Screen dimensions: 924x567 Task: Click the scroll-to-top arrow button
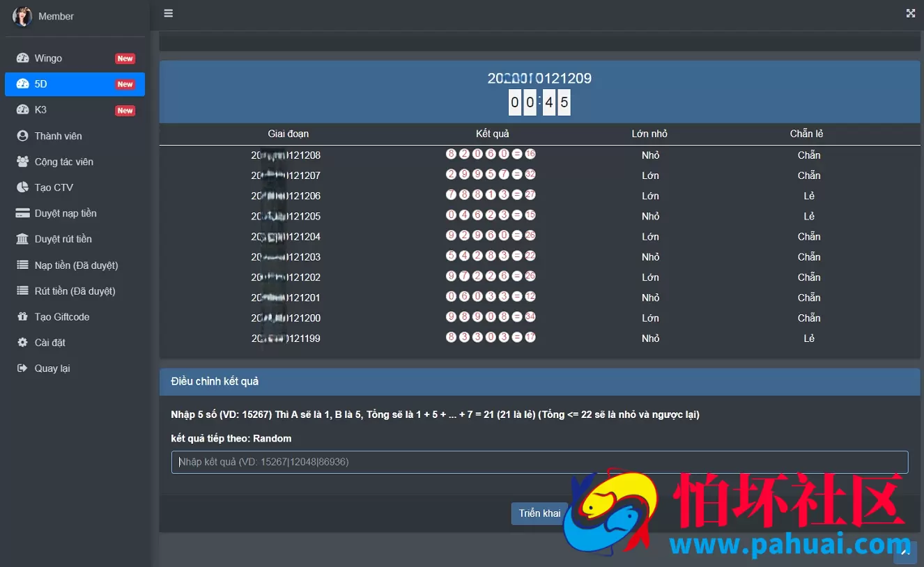pyautogui.click(x=905, y=552)
